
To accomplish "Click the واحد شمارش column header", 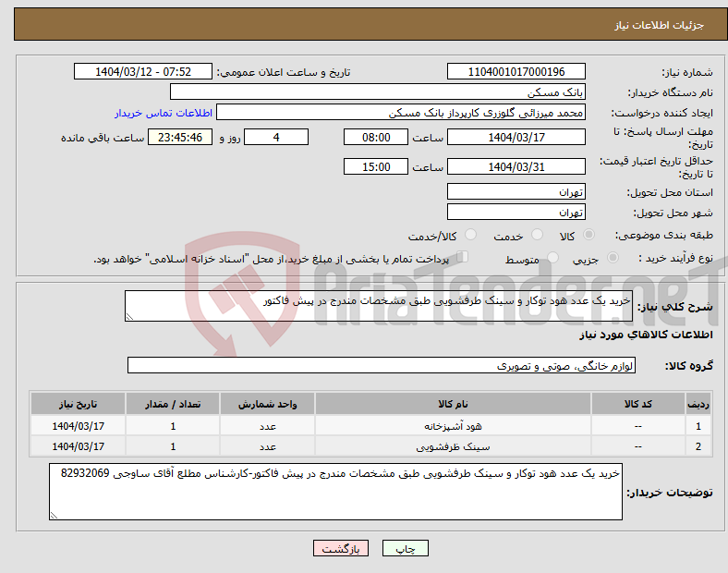I will 267,404.
